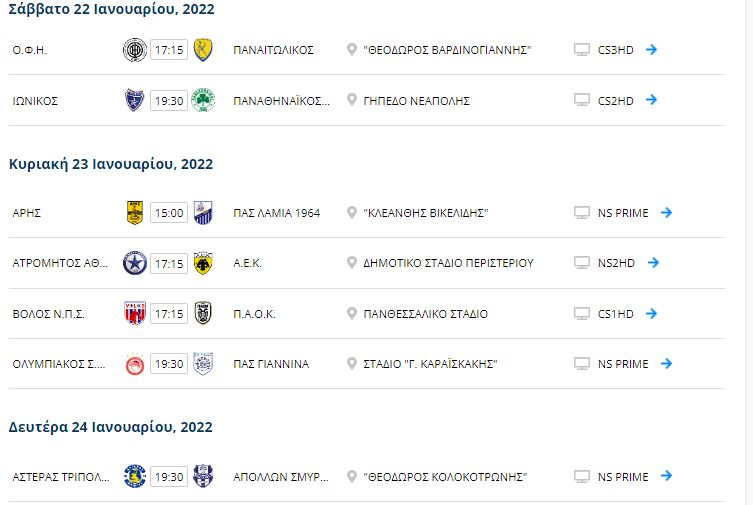Open the OFI–Panetolikos match details arrow
The height and width of the screenshot is (505, 753).
(x=651, y=49)
